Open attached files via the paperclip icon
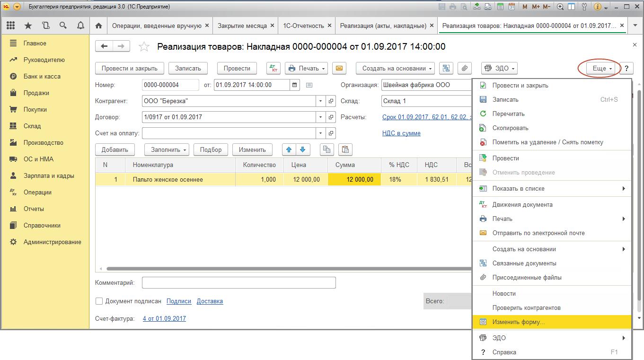This screenshot has width=644, height=360. [x=465, y=69]
